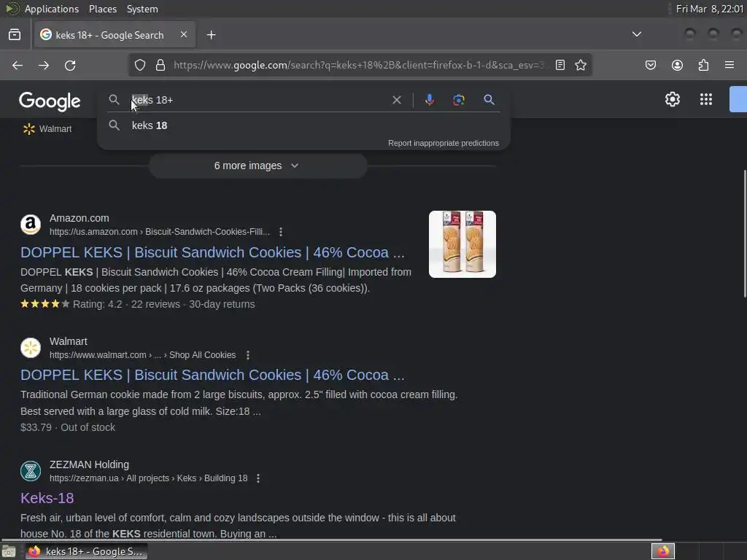Open Amazon DOPPEL KEKS Biscuit Sandwich Cookies link

tap(212, 252)
